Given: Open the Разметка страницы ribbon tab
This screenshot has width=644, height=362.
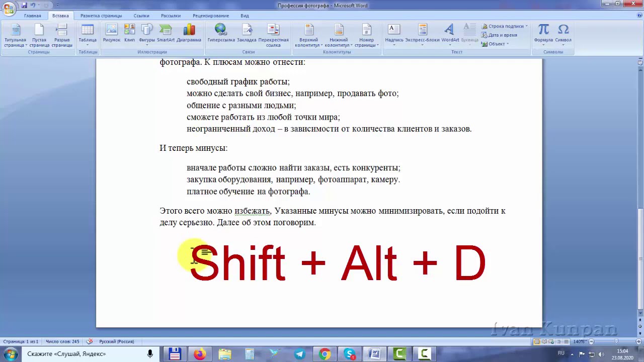Looking at the screenshot, I should (101, 16).
